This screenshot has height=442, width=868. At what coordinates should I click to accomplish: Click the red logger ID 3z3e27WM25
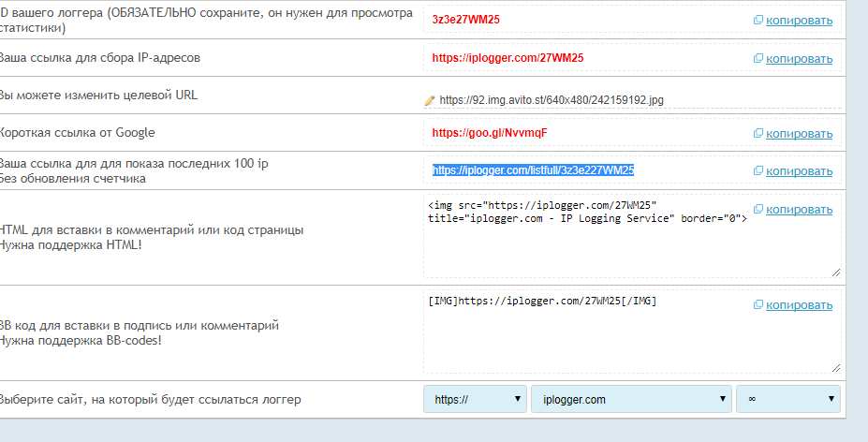(466, 20)
